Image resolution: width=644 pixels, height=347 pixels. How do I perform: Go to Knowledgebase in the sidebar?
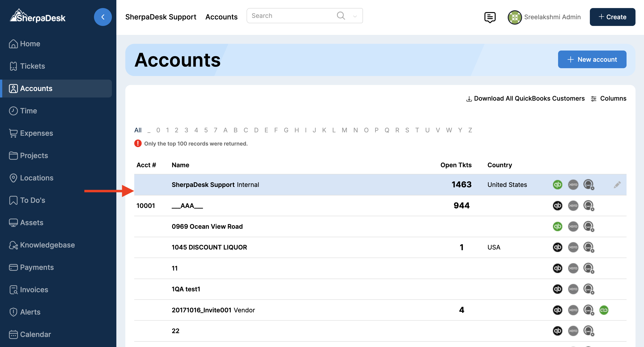pos(47,245)
